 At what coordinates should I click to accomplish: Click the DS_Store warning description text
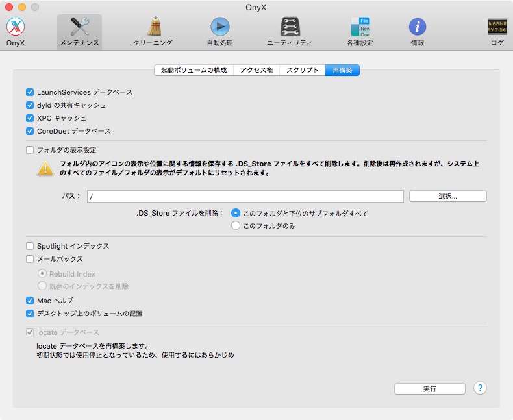[269, 168]
